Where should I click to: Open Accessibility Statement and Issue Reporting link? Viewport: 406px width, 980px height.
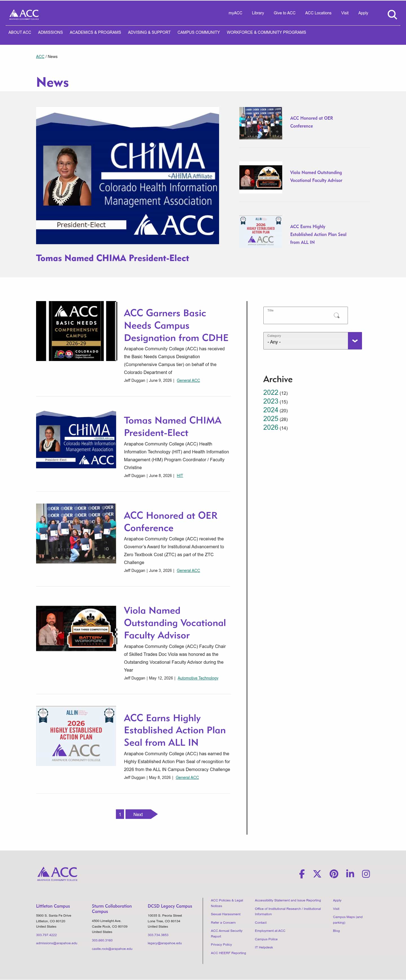tap(288, 901)
